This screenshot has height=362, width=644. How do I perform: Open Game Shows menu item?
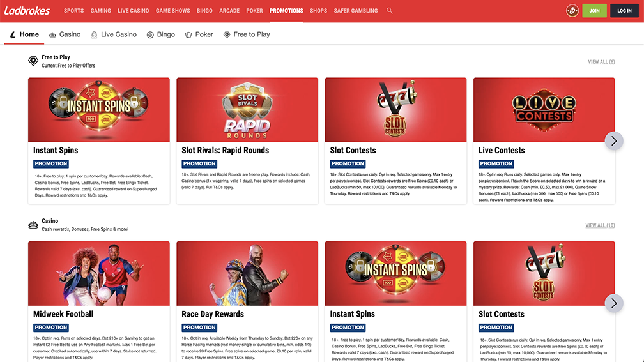pyautogui.click(x=173, y=11)
